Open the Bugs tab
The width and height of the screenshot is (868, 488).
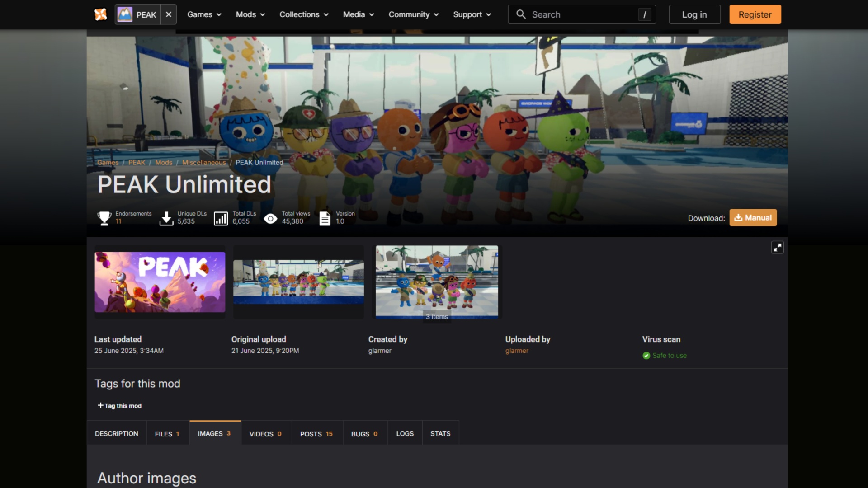(x=365, y=433)
